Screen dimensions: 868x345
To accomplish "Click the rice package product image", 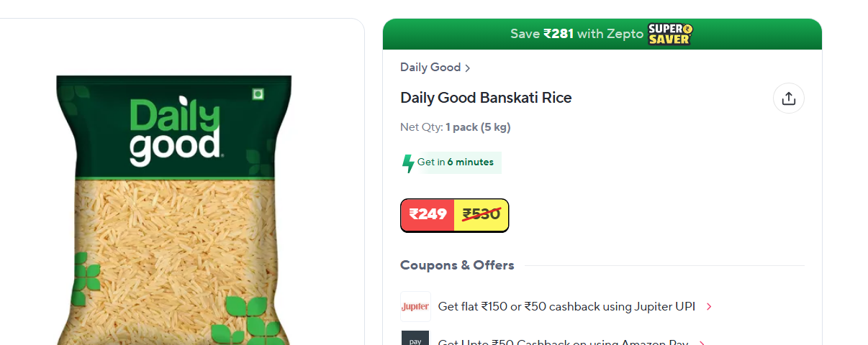I will (x=175, y=210).
